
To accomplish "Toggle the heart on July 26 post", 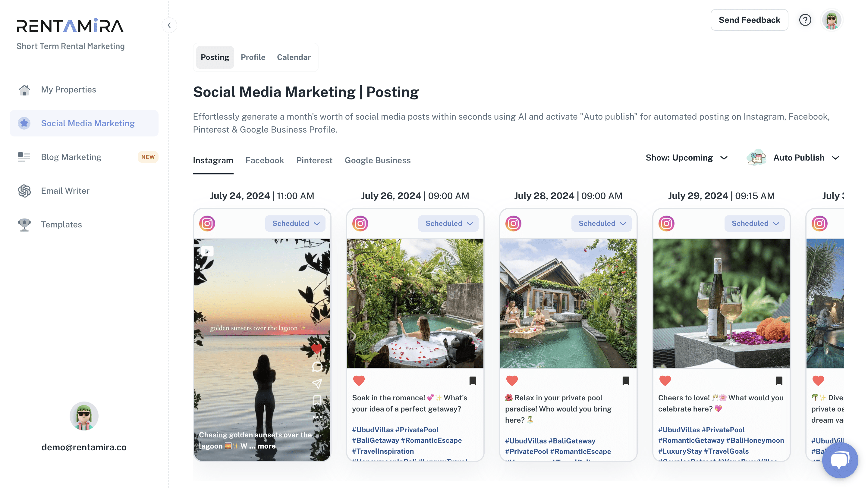I will coord(359,380).
